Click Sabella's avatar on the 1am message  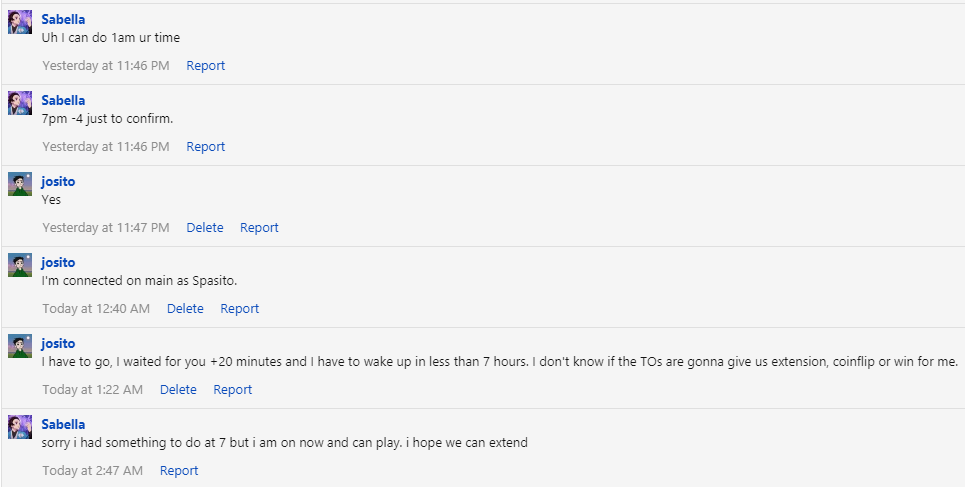[x=20, y=22]
